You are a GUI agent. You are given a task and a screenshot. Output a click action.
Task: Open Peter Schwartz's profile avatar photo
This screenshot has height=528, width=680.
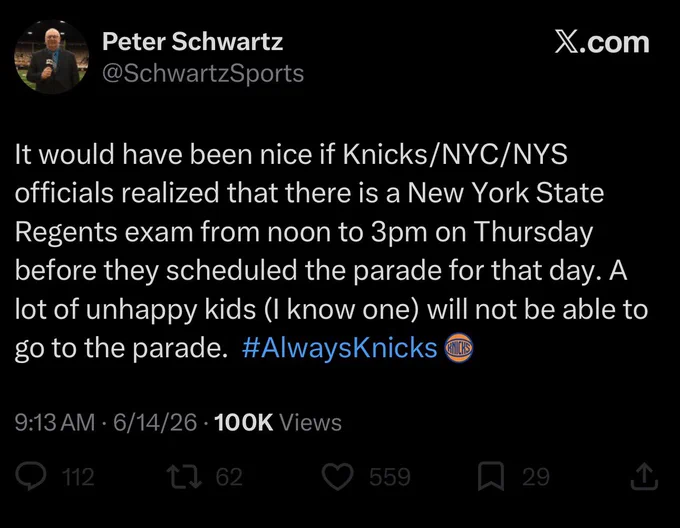tap(52, 56)
